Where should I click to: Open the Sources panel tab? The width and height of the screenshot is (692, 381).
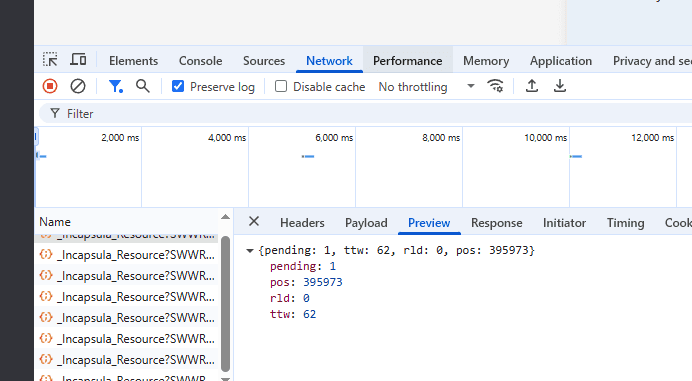[264, 61]
